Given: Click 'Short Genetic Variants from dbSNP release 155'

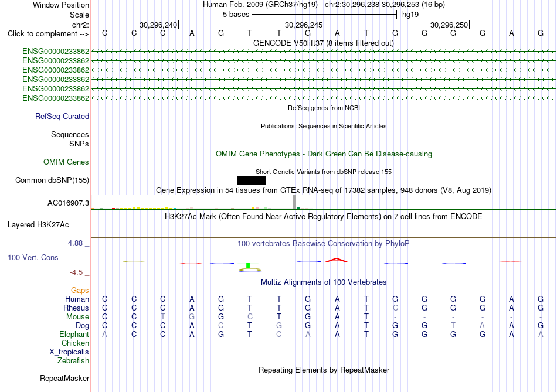Looking at the screenshot, I should click(324, 172).
